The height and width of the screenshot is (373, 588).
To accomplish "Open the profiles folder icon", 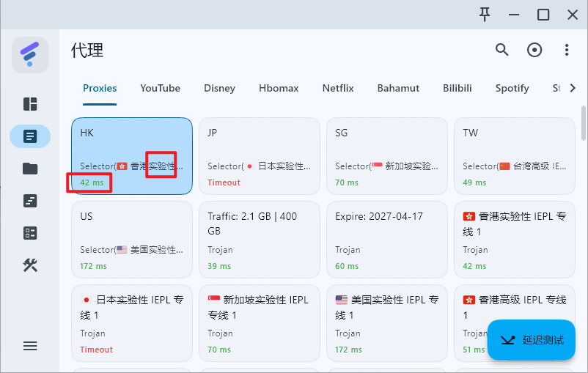I will pos(30,169).
